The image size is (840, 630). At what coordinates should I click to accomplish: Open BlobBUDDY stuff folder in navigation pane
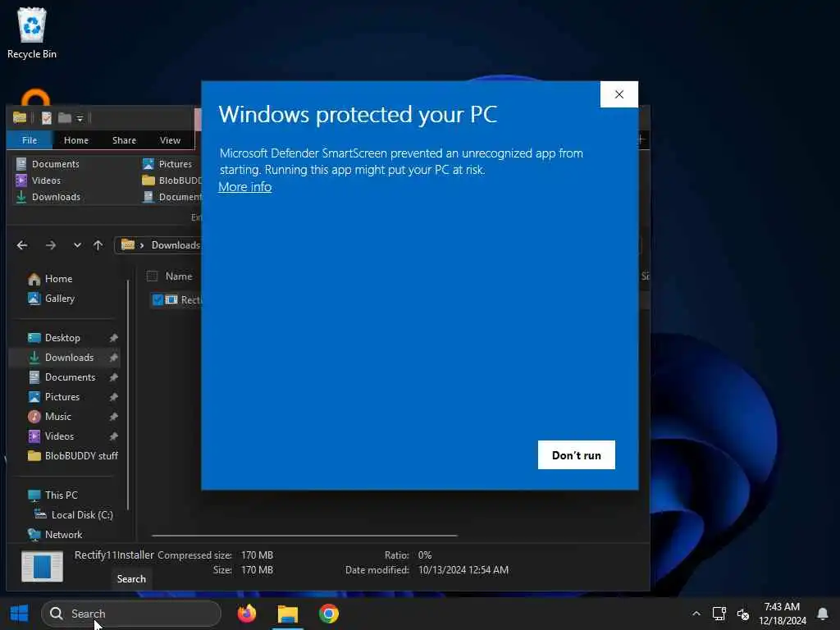[73, 456]
